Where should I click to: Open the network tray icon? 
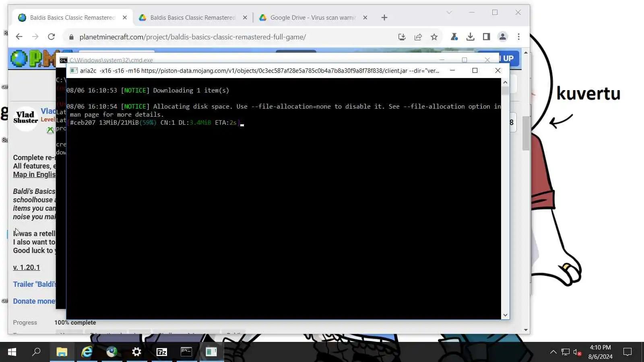(x=566, y=352)
